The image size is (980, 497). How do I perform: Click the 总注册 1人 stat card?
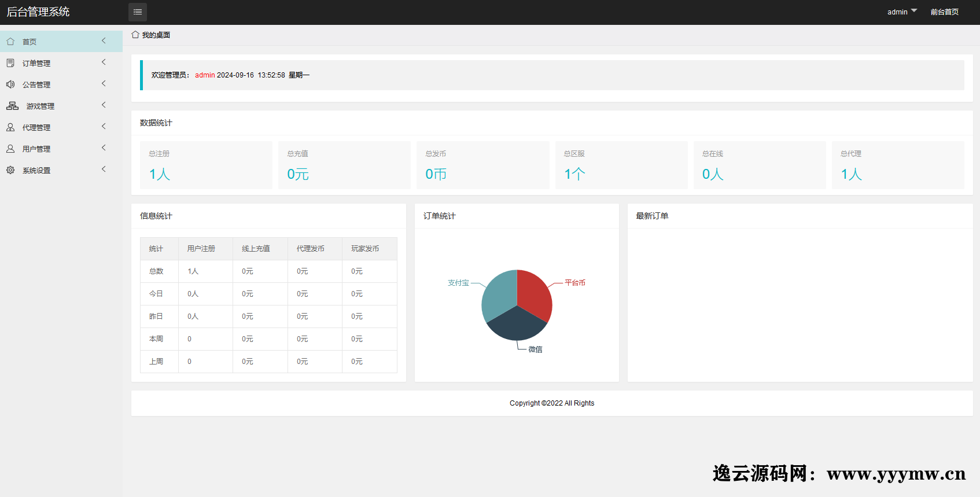point(206,165)
